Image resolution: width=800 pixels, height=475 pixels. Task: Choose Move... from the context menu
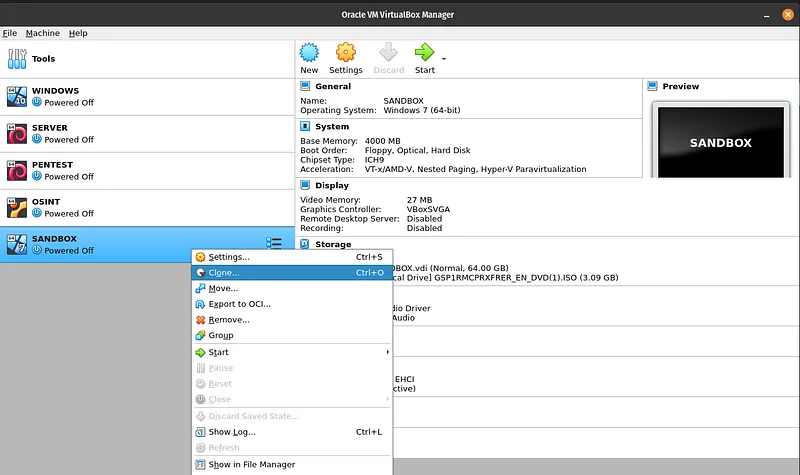[x=292, y=288]
